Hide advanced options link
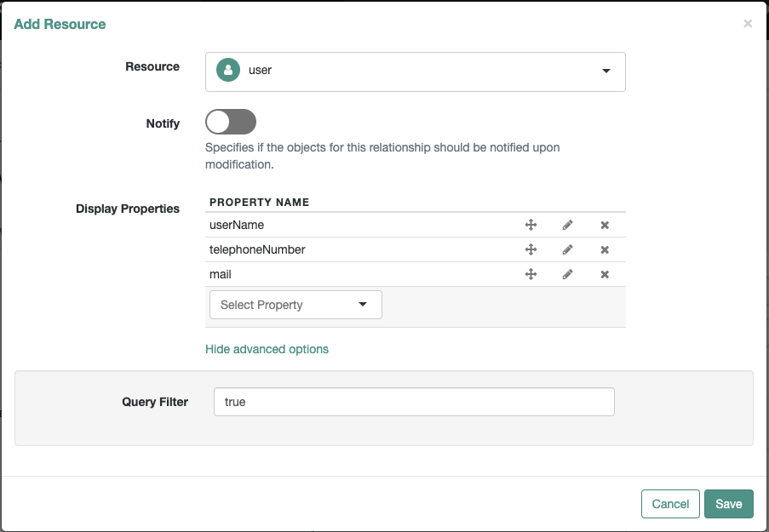Screen dimensions: 769x532 (x=267, y=349)
